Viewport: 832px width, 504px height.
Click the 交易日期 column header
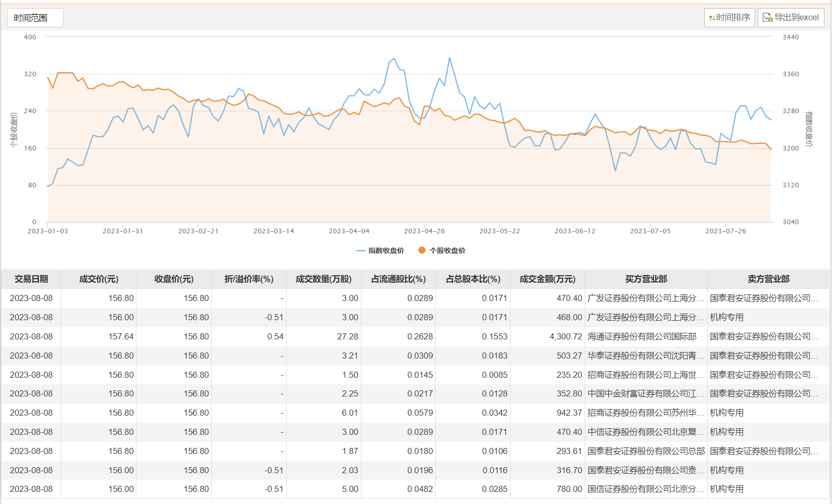click(x=31, y=279)
